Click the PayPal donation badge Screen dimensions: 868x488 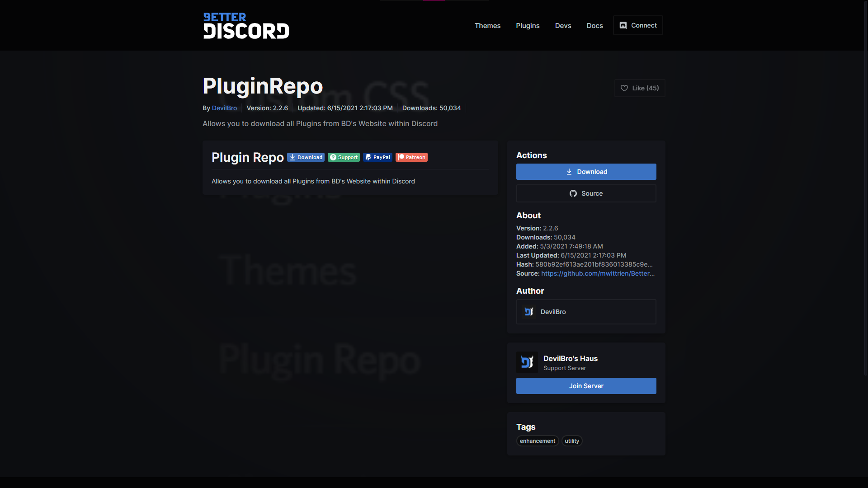tap(377, 157)
